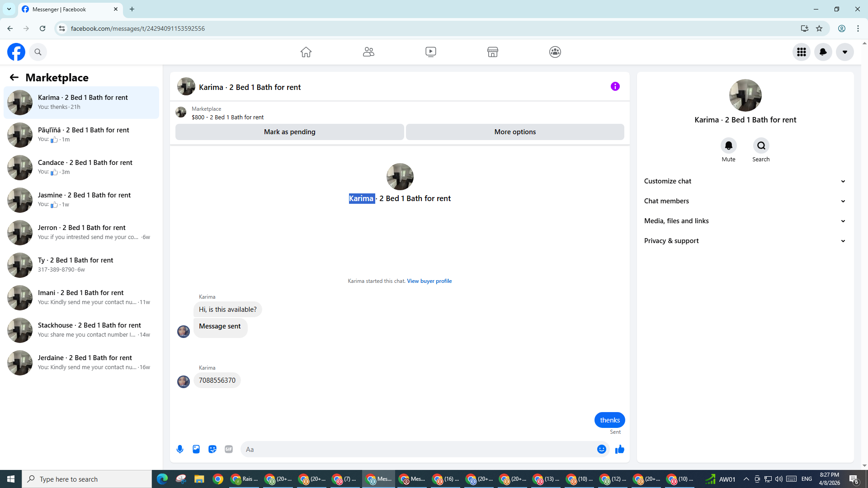The height and width of the screenshot is (488, 868).
Task: Open the attach photo icon
Action: coord(196,449)
